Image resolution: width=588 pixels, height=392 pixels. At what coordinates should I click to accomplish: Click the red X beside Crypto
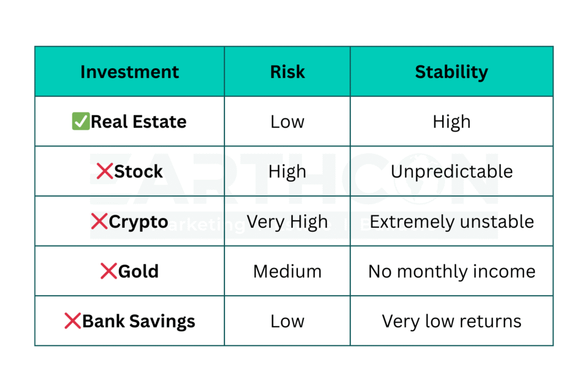[99, 222]
